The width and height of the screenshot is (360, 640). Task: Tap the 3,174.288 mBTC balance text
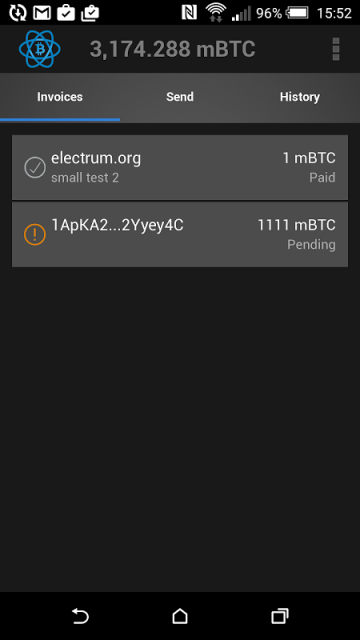172,49
